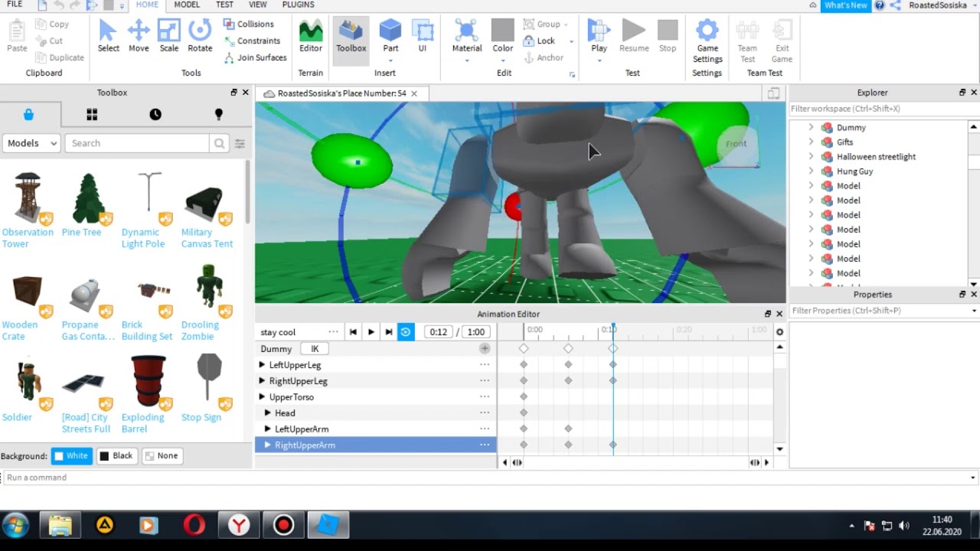Set Toolbox background to None

(x=162, y=456)
